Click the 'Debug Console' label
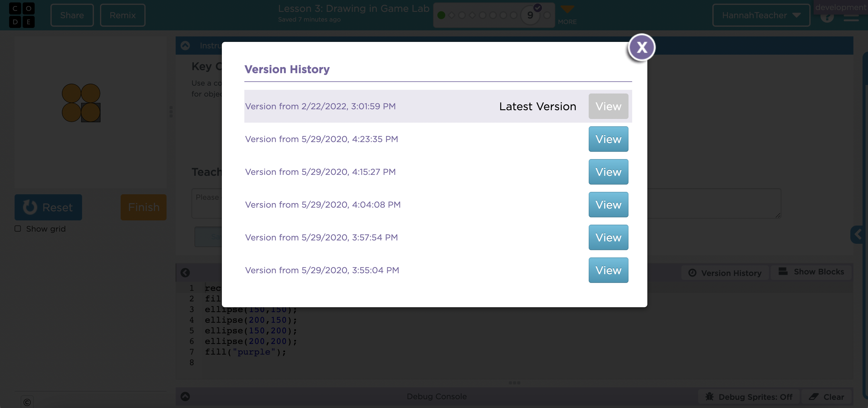Viewport: 868px width, 408px height. (x=436, y=397)
